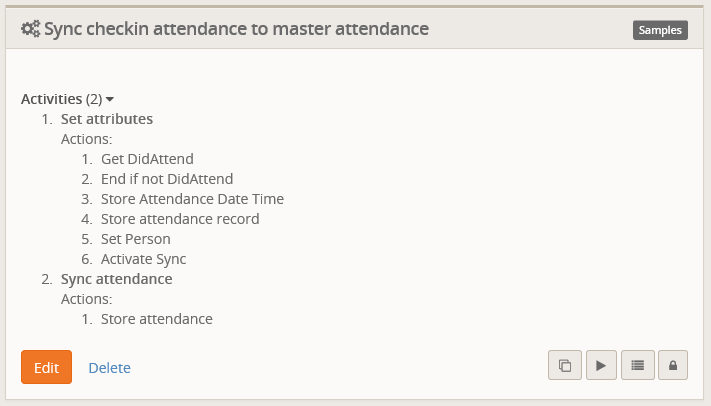Click the Store attendance action
The height and width of the screenshot is (406, 711).
pyautogui.click(x=156, y=319)
